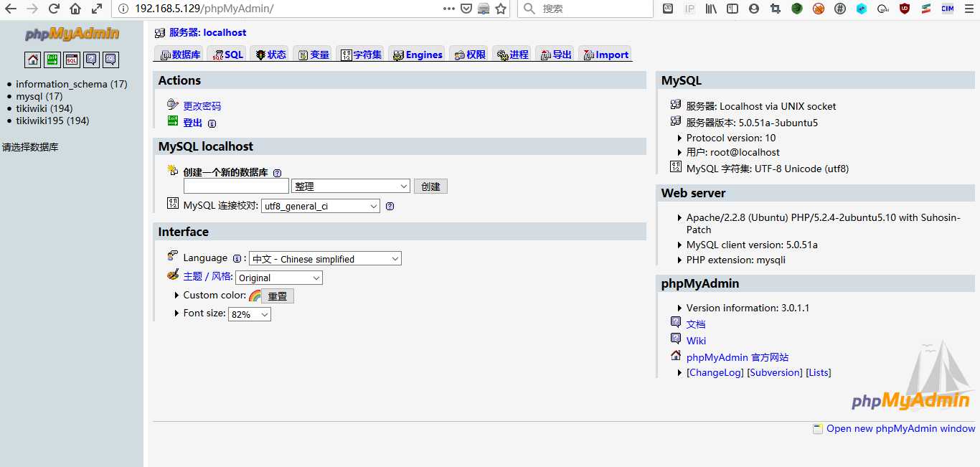Open the Subversion link
Image resolution: width=980 pixels, height=467 pixels.
[775, 372]
